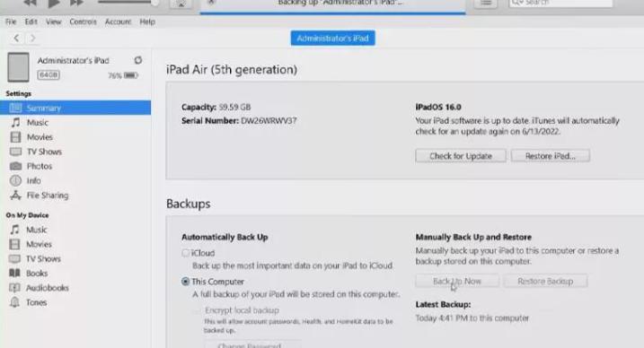Click Restore Backup button
Image resolution: width=644 pixels, height=348 pixels.
[545, 281]
